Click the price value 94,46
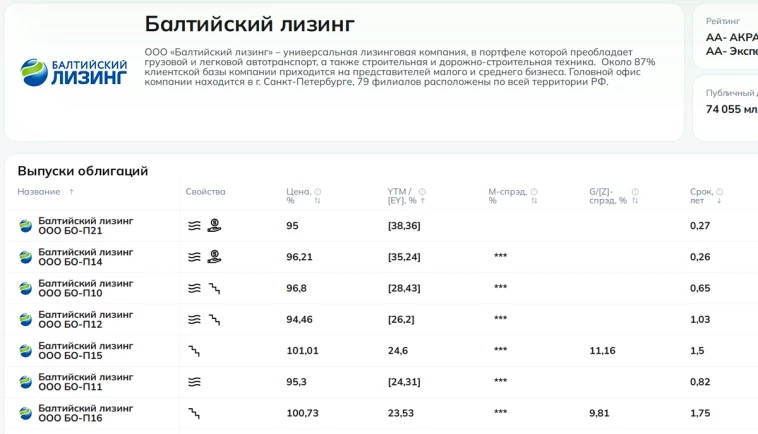The height and width of the screenshot is (434, 758). 299,319
